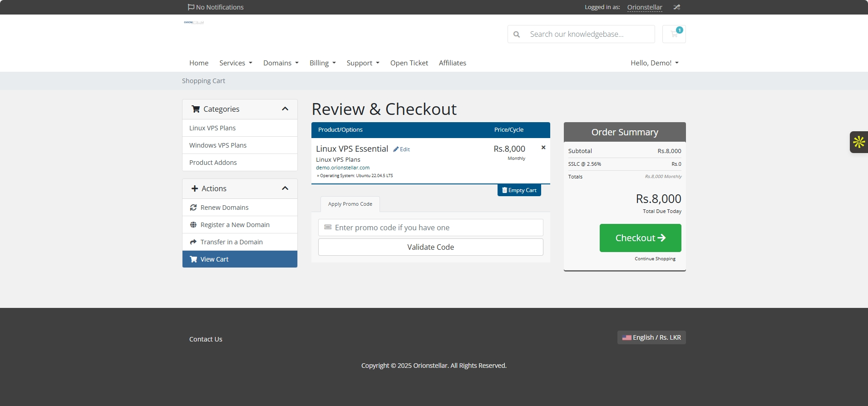Open the Billing dropdown menu
Screen dimensions: 868x406
(322, 63)
